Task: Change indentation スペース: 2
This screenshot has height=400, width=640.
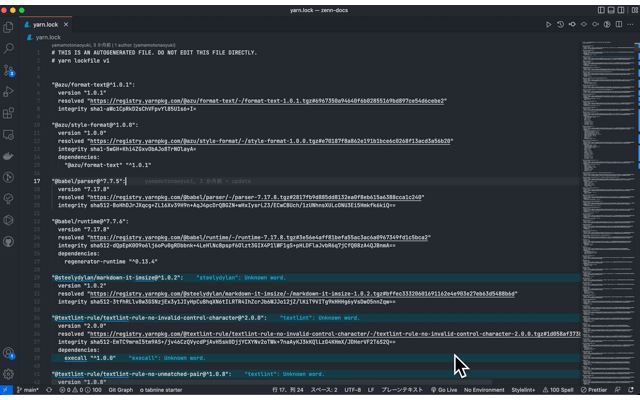Action: point(324,390)
